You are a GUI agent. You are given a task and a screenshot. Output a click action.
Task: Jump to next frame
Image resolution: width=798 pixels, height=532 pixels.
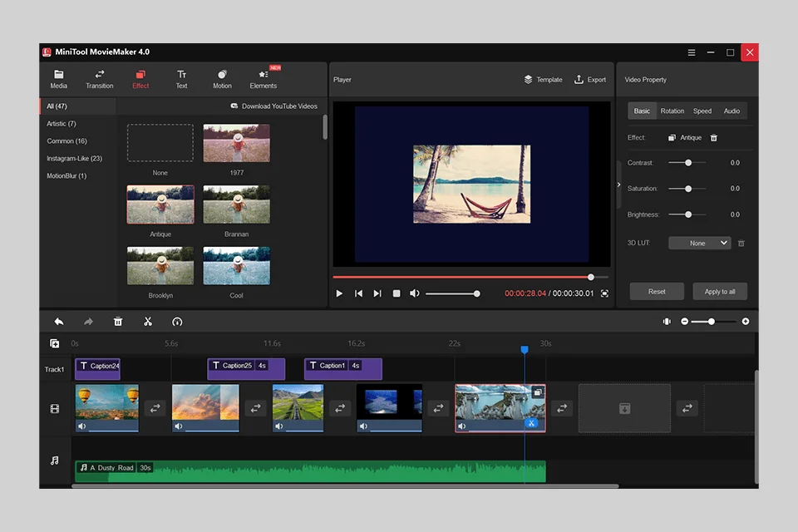pos(377,293)
